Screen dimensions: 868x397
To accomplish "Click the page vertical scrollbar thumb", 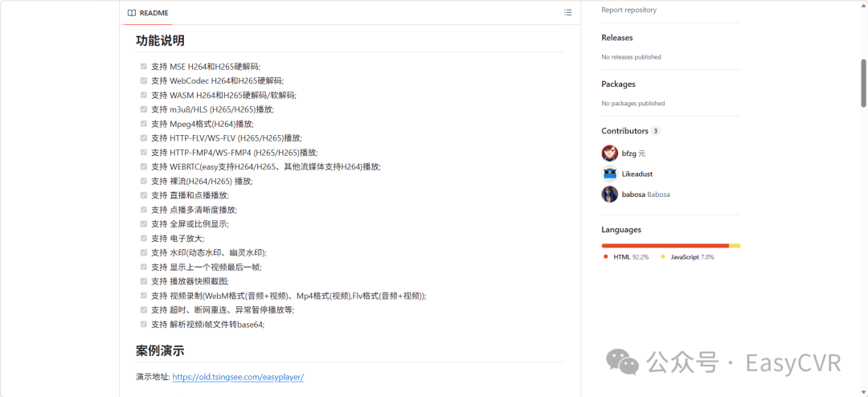I will click(863, 83).
